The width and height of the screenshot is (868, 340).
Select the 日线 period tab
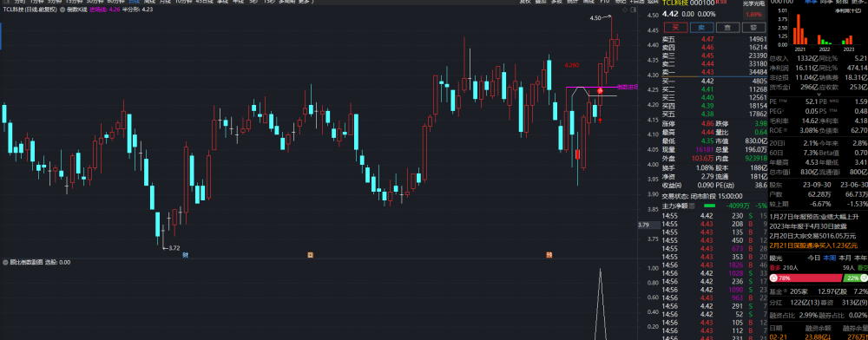[134, 2]
